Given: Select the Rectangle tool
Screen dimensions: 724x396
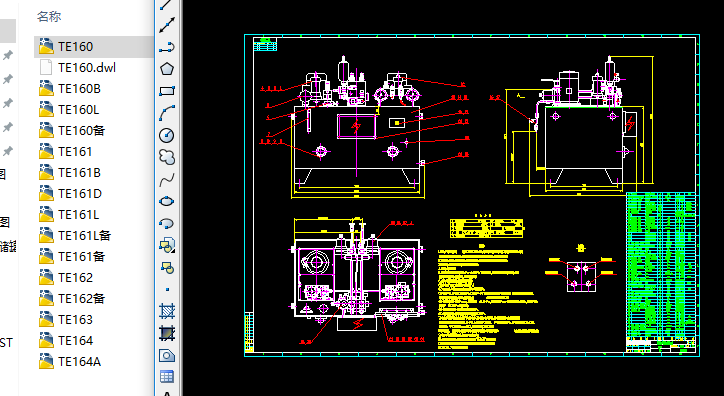Looking at the screenshot, I should [167, 91].
